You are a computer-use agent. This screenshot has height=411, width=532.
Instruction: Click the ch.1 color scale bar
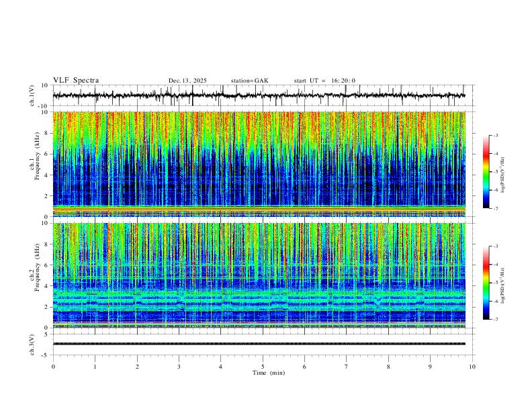tap(486, 172)
